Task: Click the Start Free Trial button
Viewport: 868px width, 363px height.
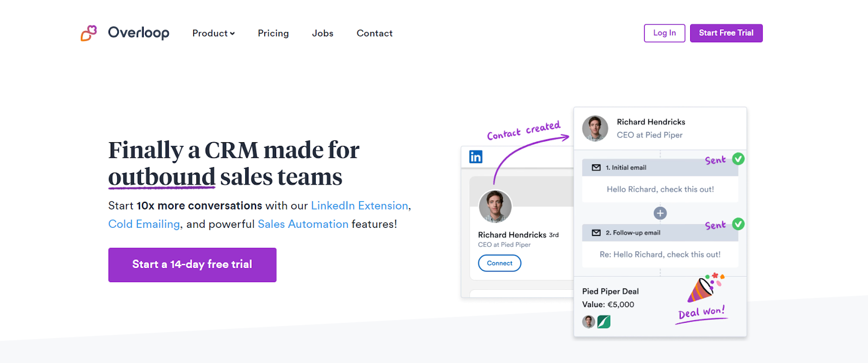Action: point(726,33)
